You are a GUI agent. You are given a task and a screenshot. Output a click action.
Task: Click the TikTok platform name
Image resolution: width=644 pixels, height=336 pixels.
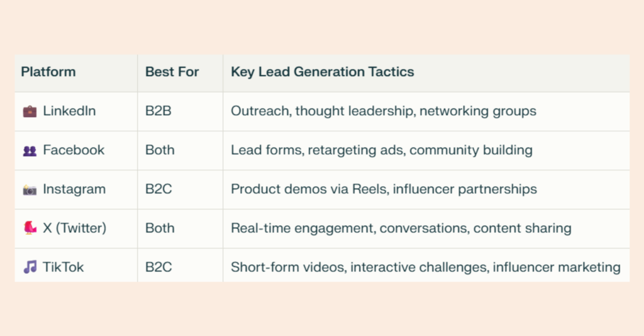point(63,267)
